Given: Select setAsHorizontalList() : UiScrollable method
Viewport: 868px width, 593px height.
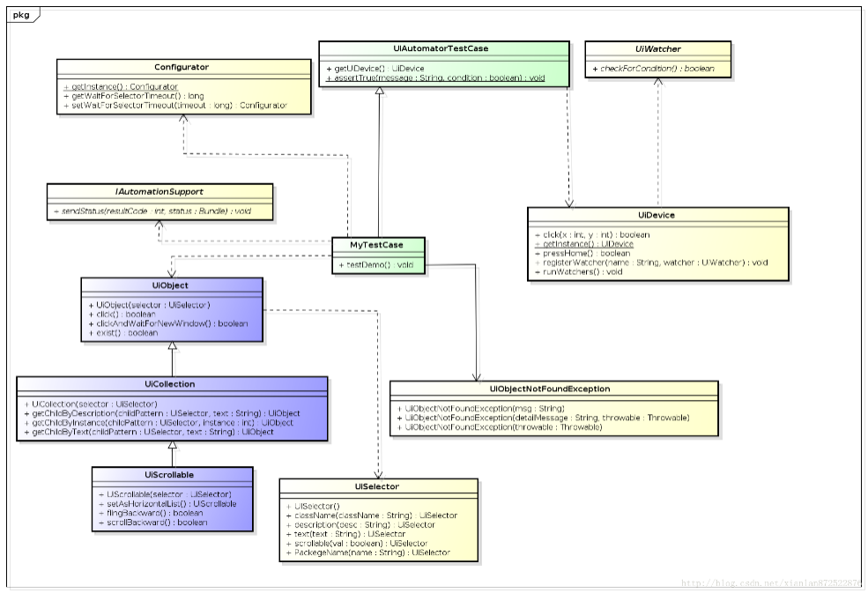Looking at the screenshot, I should point(167,504).
